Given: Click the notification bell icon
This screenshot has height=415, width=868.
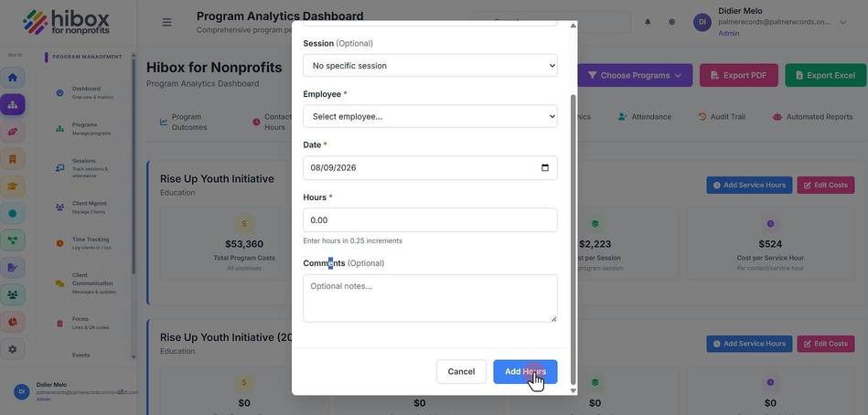Looking at the screenshot, I should point(648,22).
